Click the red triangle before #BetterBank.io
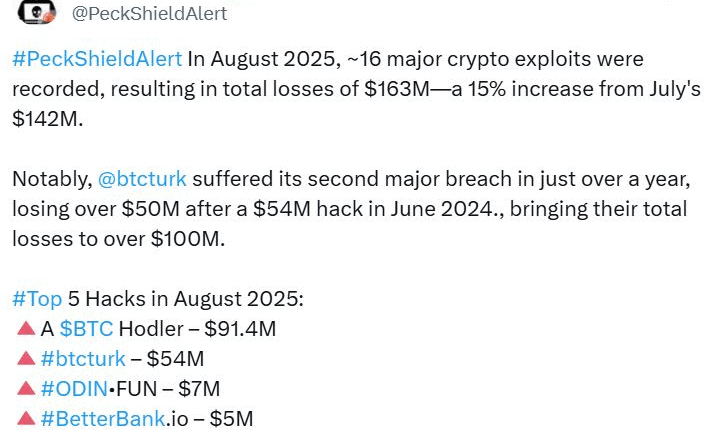 click(x=27, y=418)
